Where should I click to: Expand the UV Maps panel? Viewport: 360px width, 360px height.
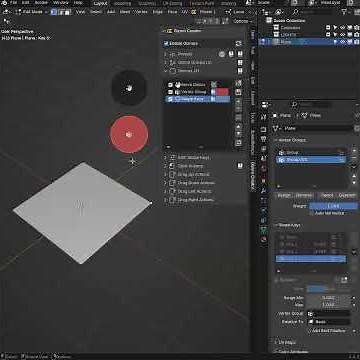pos(287,342)
